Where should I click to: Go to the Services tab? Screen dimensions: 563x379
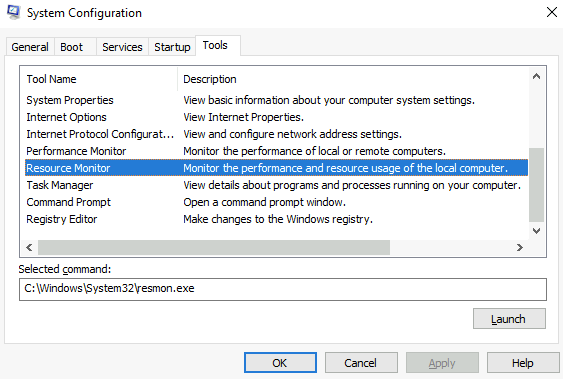point(122,47)
